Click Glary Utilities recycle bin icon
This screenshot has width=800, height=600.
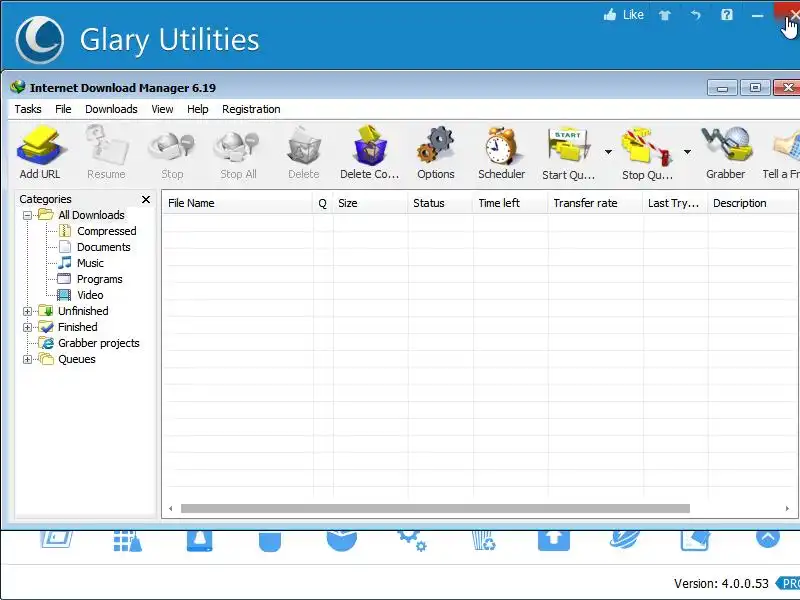[483, 541]
